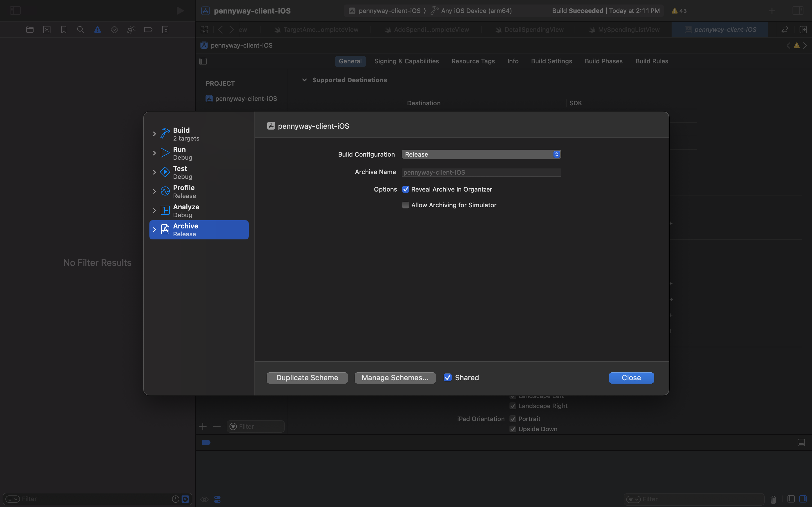
Task: Click the Archive Name text field
Action: click(481, 172)
